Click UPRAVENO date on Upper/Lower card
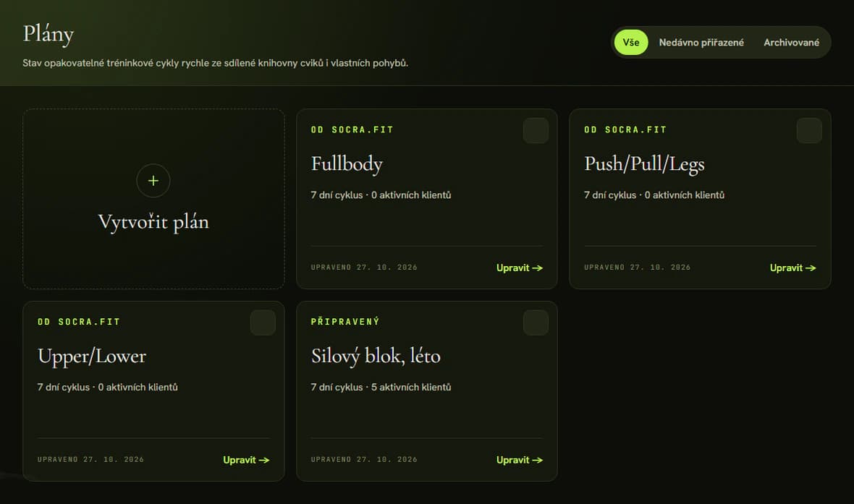This screenshot has width=854, height=504. pyautogui.click(x=90, y=459)
